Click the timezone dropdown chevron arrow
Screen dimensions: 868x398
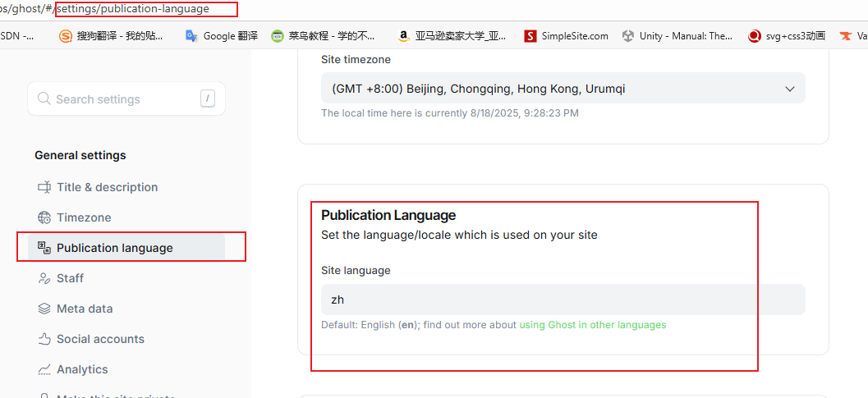pos(790,89)
